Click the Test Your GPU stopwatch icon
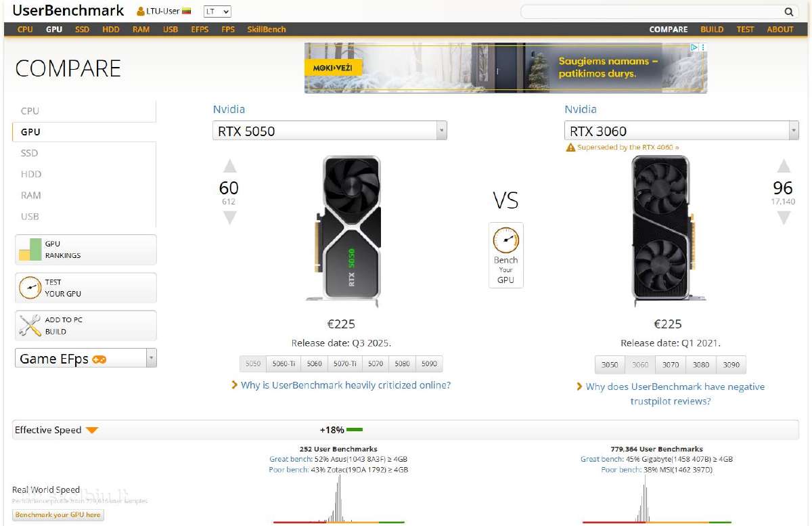 click(x=30, y=288)
